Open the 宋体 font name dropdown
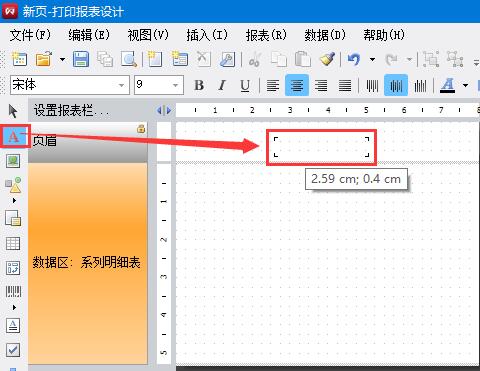 tap(121, 85)
